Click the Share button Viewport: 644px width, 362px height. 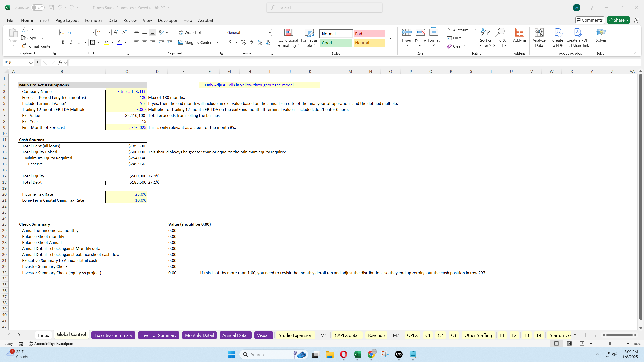(x=618, y=20)
